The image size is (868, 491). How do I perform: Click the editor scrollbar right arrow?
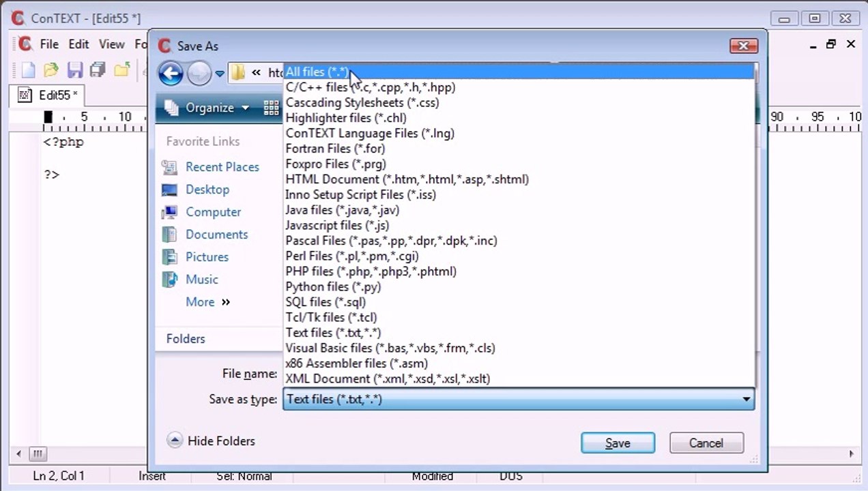pos(851,453)
